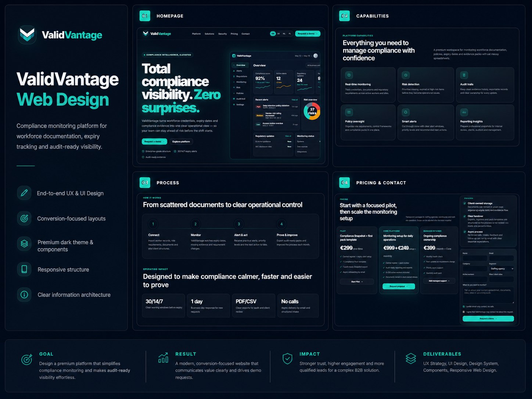Click the Client-owned storage check icon
The image size is (532, 399).
[x=464, y=203]
